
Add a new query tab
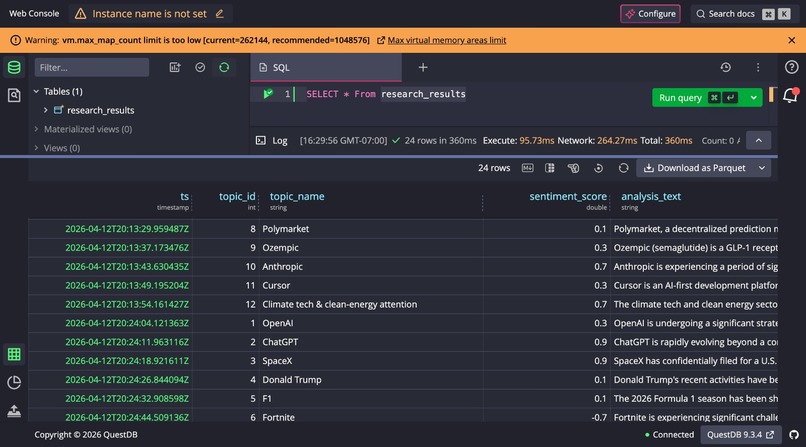point(423,67)
